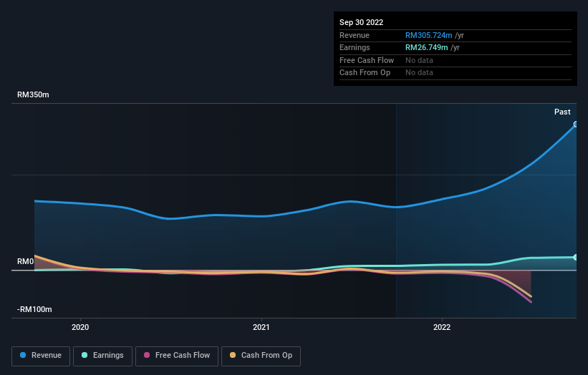Click No data beside Free Cash Flow
This screenshot has height=375, width=588.
click(419, 60)
